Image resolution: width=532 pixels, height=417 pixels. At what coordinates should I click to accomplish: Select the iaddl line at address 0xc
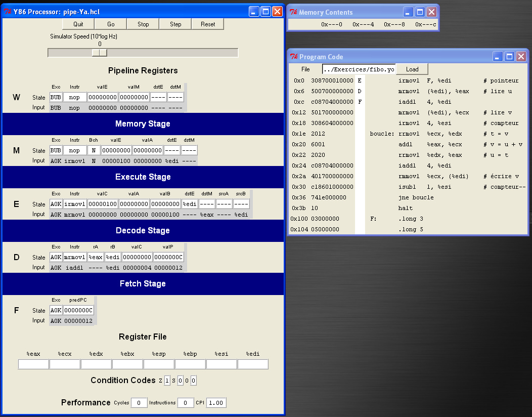pyautogui.click(x=408, y=102)
